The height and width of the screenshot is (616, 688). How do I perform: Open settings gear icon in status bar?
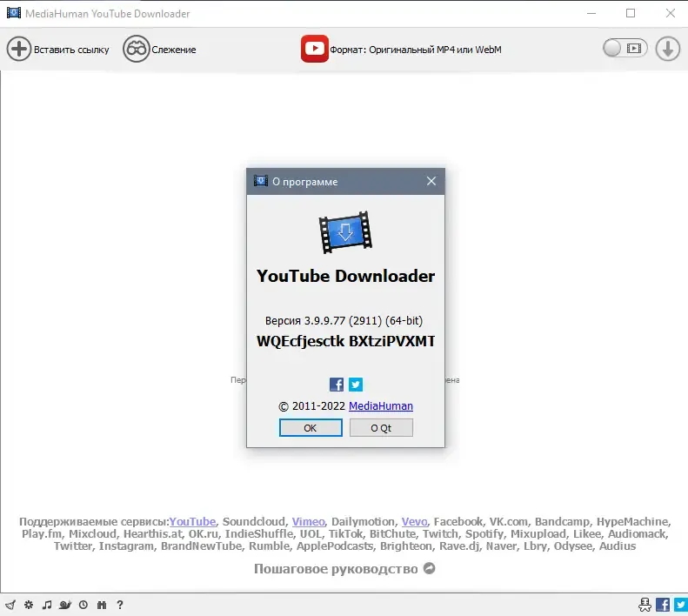coord(29,605)
